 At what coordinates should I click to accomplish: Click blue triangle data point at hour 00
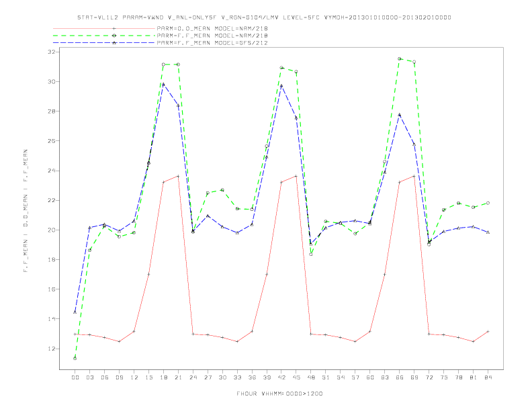point(75,312)
